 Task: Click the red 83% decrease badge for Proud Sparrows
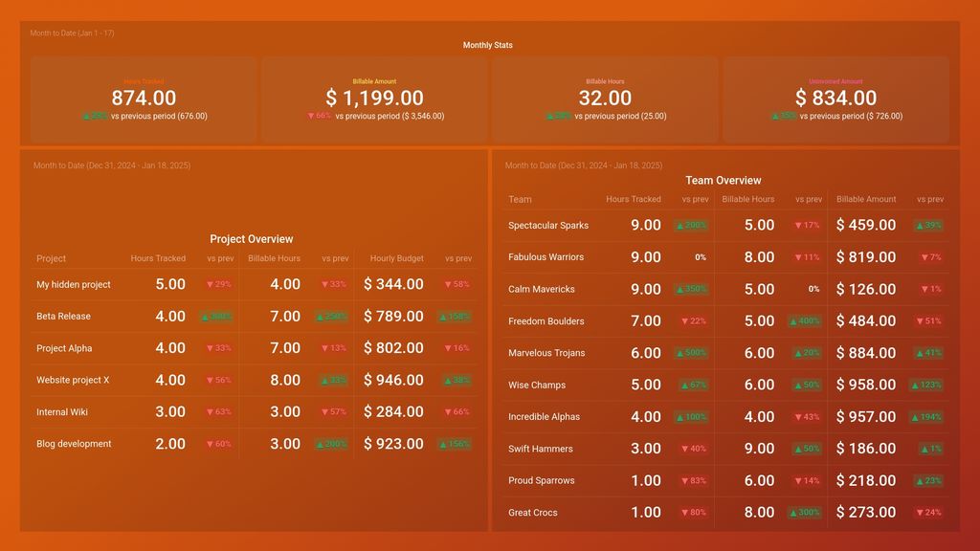[694, 480]
